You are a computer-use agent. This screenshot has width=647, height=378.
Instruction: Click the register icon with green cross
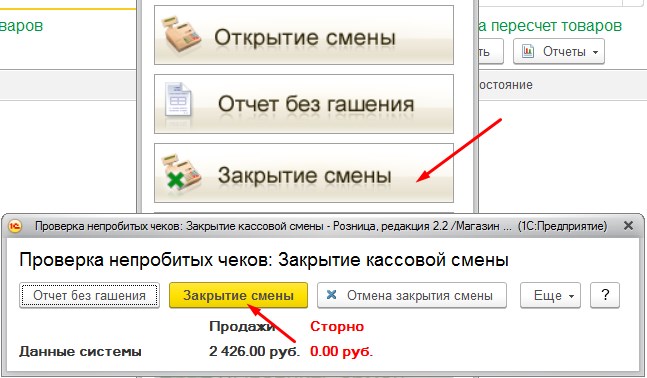point(181,173)
